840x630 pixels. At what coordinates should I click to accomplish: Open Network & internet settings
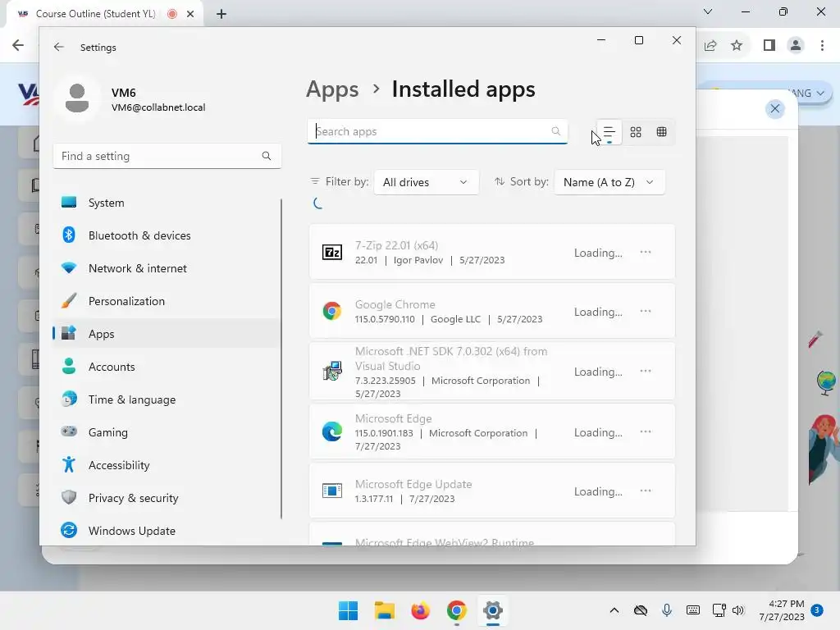167,268
